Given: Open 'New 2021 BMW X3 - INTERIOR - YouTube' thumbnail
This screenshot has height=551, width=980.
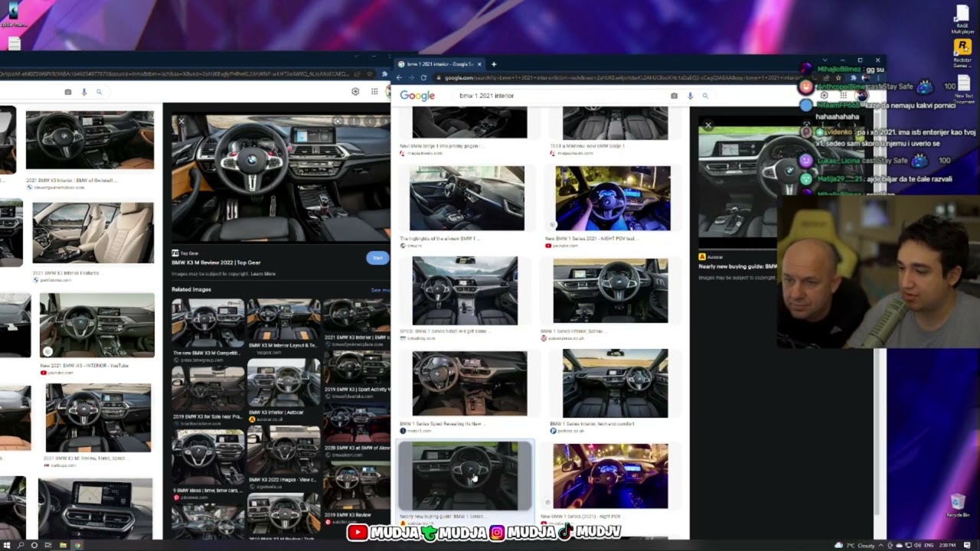Looking at the screenshot, I should pos(96,326).
